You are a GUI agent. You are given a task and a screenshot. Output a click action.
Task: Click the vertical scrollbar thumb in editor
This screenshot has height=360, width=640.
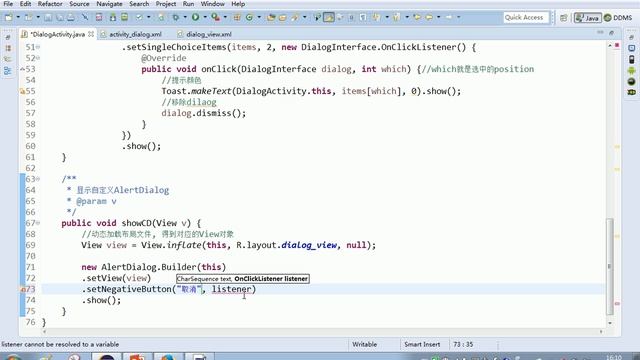point(609,267)
